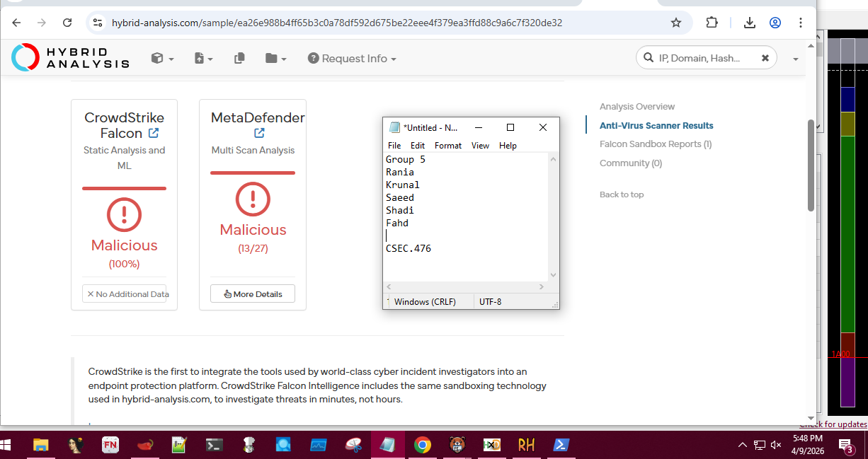Clear the search box with X icon
The image size is (868, 459).
coord(765,58)
